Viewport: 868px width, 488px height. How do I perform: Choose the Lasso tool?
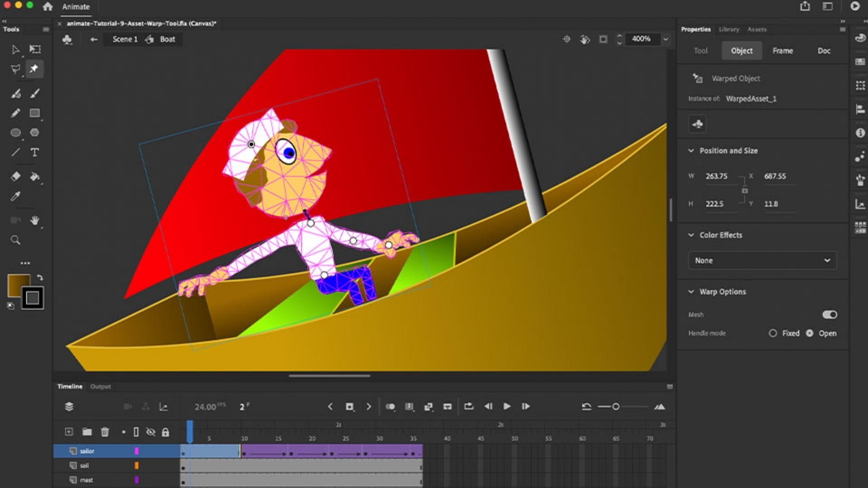coord(15,69)
